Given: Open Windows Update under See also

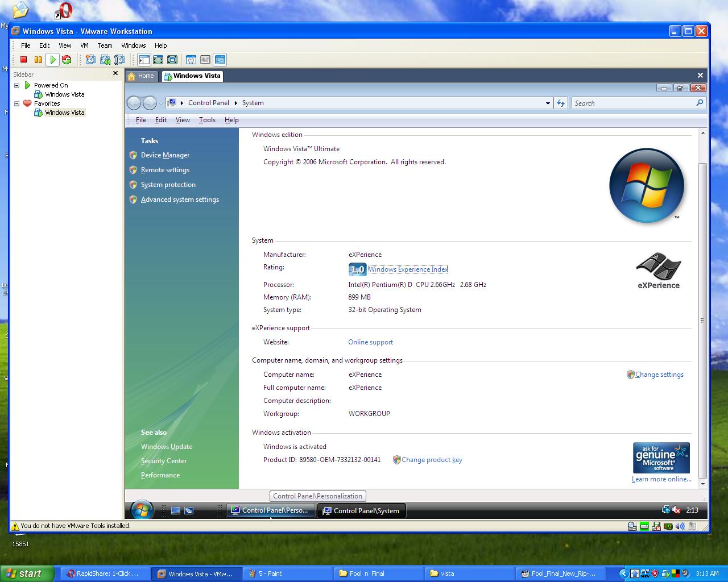Looking at the screenshot, I should (x=167, y=447).
